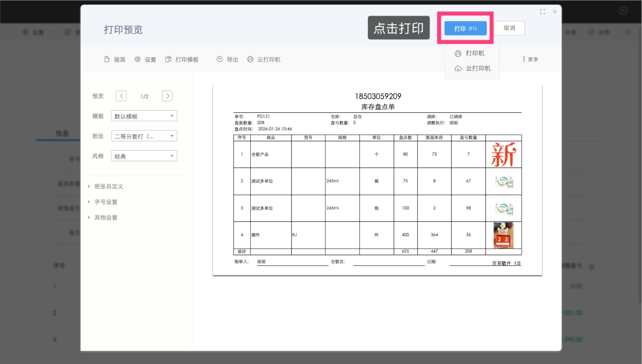
Task: Choose 云打印机 from the print dropdown menu
Action: click(473, 68)
